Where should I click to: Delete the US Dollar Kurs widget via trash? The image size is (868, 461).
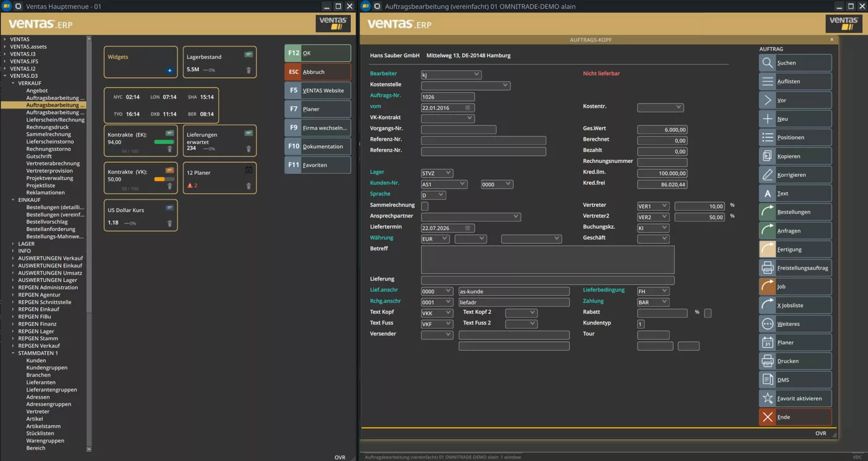coord(169,223)
